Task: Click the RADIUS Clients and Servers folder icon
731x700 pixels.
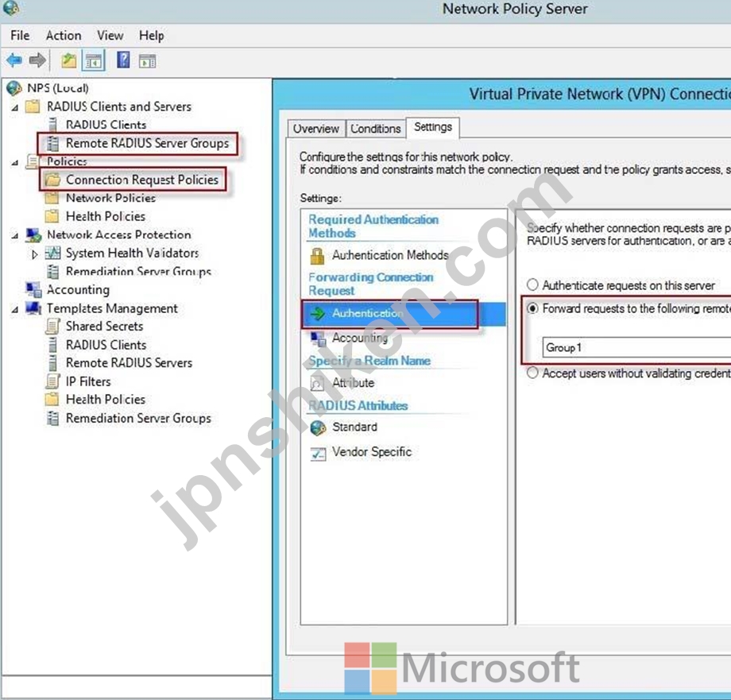Action: point(33,106)
